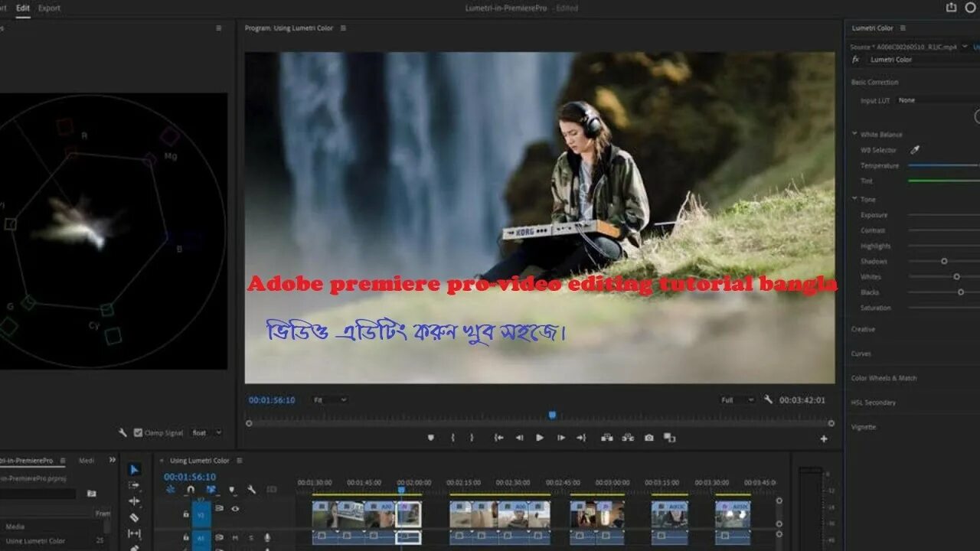Export a frame with camera icon
The image size is (980, 551).
[x=649, y=438]
